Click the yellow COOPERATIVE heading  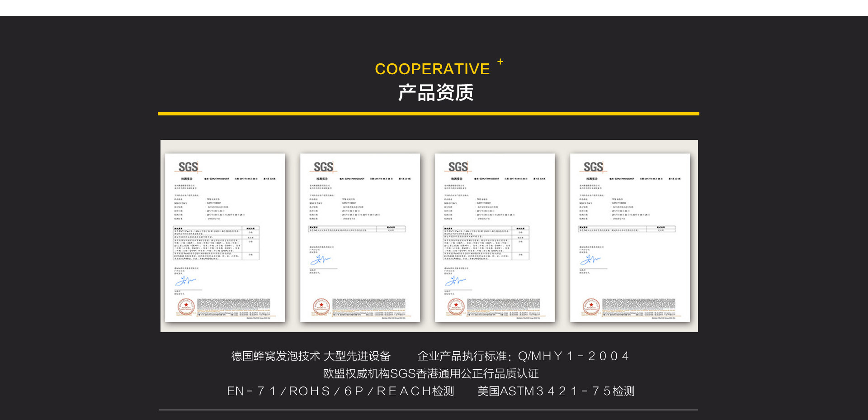click(x=432, y=69)
